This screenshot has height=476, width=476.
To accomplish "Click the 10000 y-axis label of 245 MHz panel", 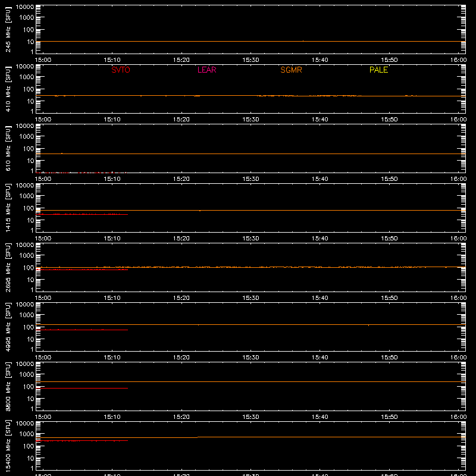I will coord(25,7).
